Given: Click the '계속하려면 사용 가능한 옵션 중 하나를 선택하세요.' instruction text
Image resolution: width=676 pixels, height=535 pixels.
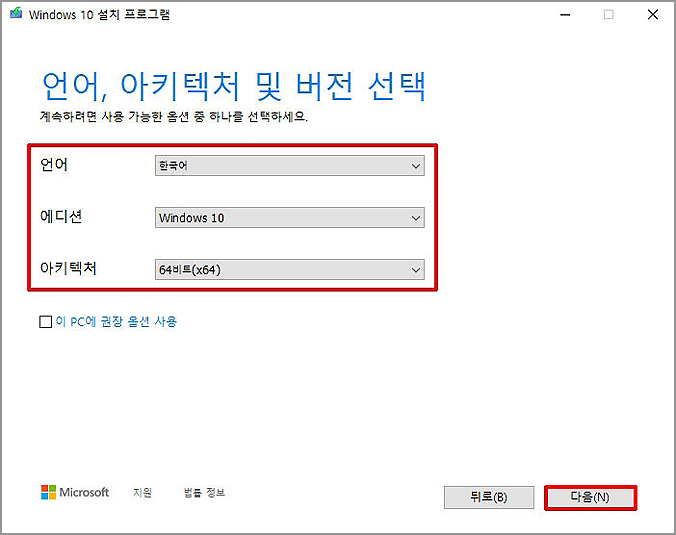Looking at the screenshot, I should pyautogui.click(x=174, y=116).
